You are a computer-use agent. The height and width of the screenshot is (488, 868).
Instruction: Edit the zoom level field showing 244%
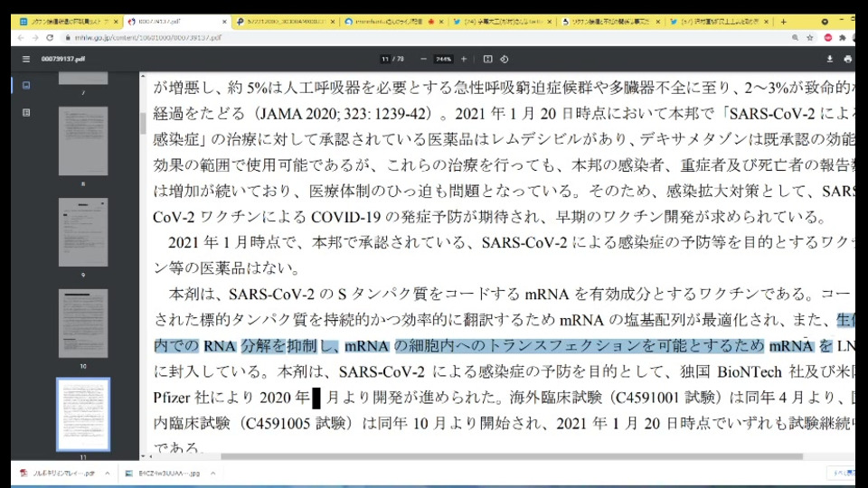(x=443, y=59)
